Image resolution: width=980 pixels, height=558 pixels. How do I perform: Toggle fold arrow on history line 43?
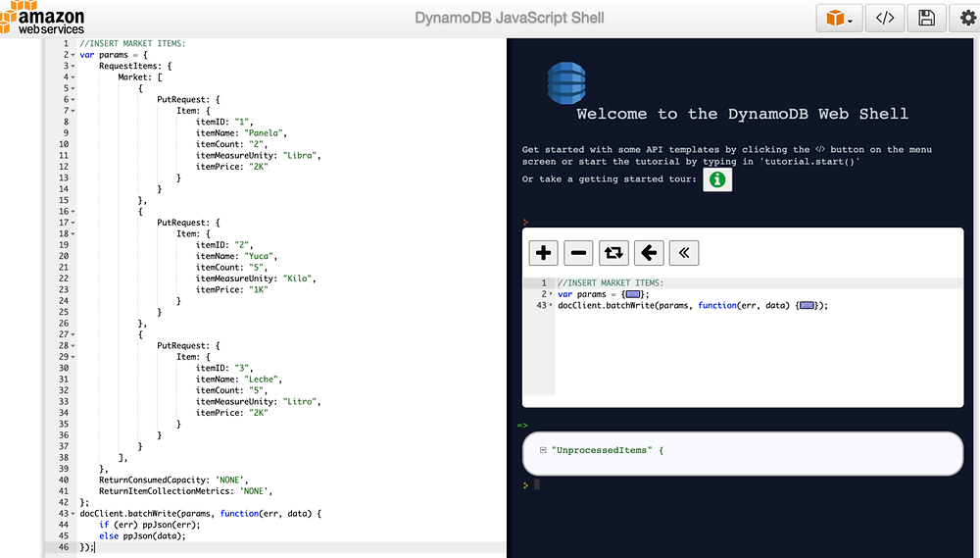pyautogui.click(x=551, y=305)
